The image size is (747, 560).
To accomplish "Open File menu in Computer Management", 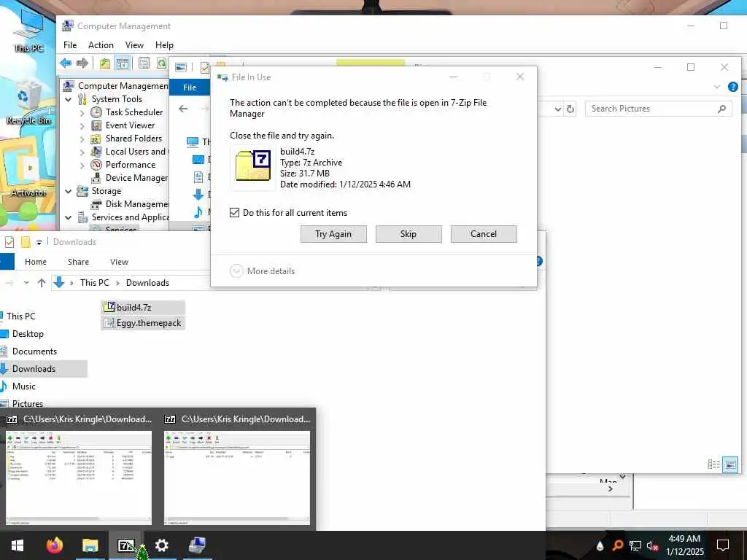I will click(70, 44).
